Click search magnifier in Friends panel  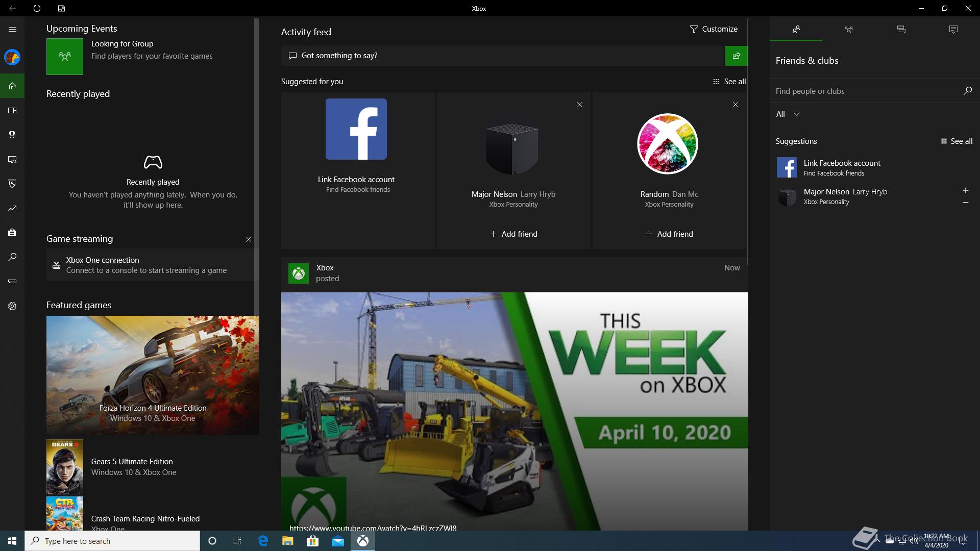click(967, 91)
